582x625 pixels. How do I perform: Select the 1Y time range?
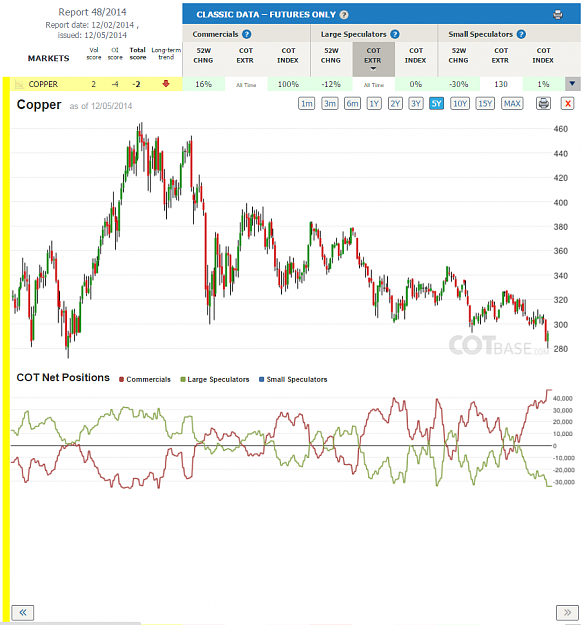(x=374, y=104)
